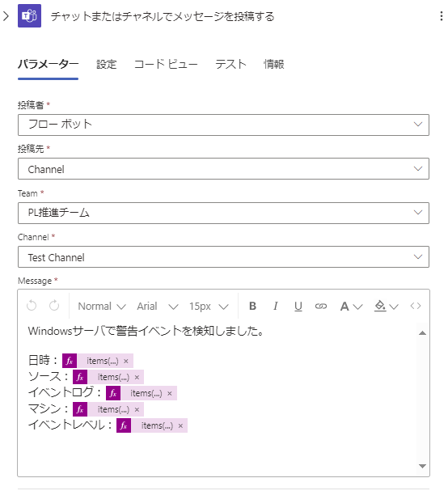Click the Microsoft Teams connector icon
Viewport: 448px width, 495px height.
tap(29, 16)
